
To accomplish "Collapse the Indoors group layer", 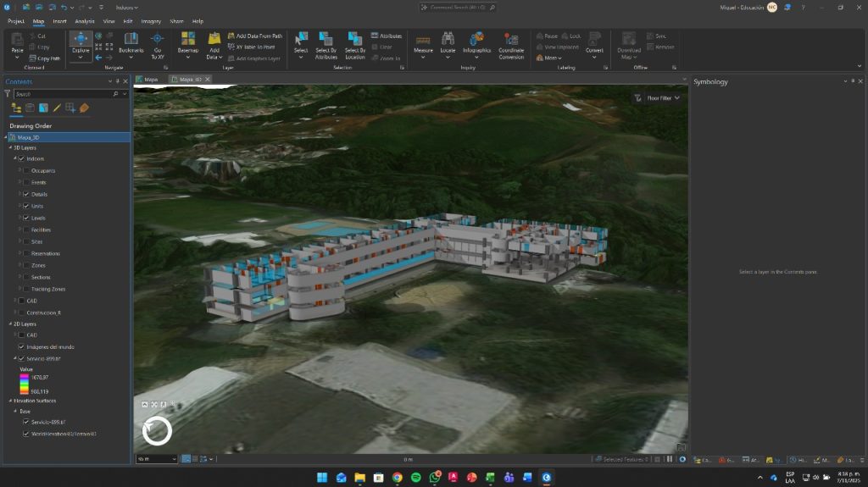I will tap(15, 158).
